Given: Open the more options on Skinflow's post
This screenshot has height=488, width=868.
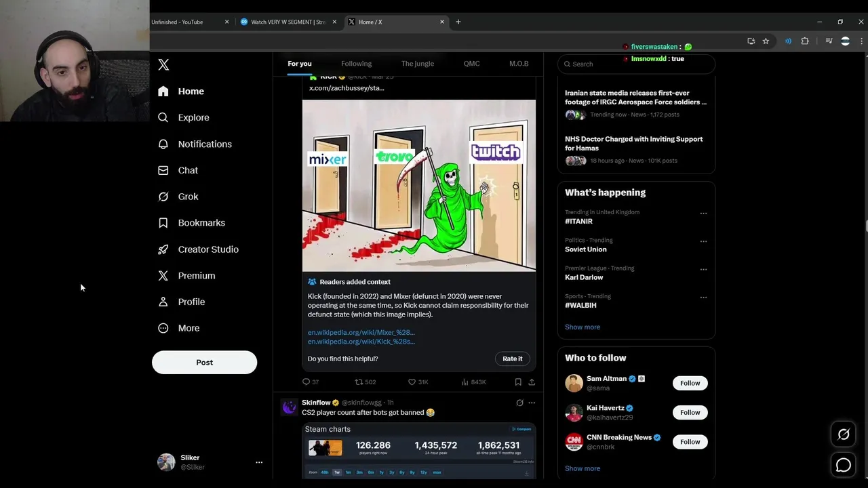Looking at the screenshot, I should coord(532,403).
